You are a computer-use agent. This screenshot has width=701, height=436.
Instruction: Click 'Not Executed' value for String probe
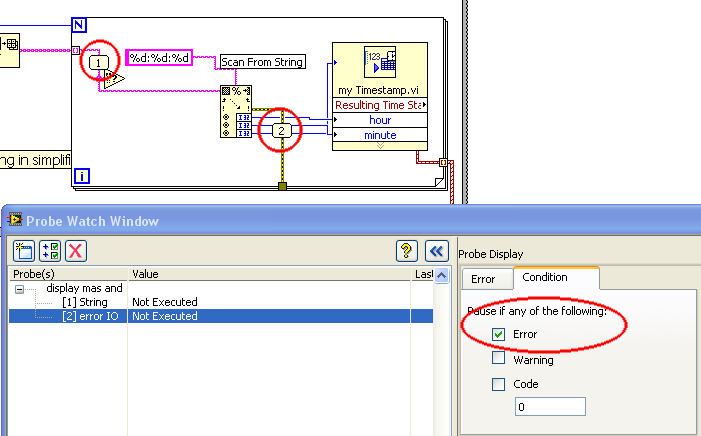[x=165, y=302]
